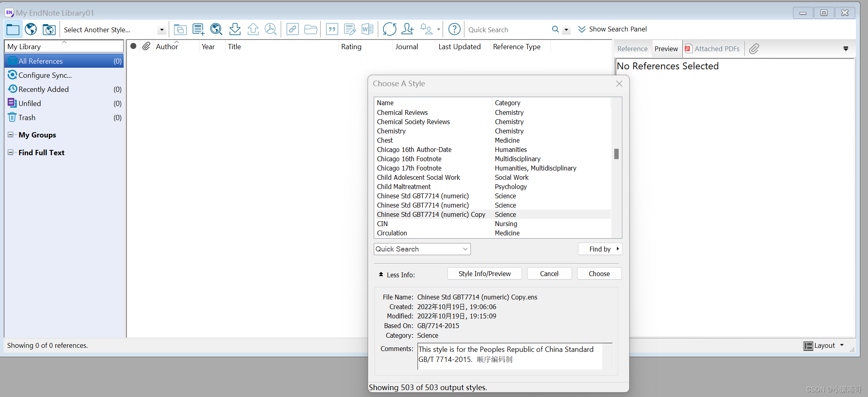Click the style list scrollbar thumb

tap(616, 154)
